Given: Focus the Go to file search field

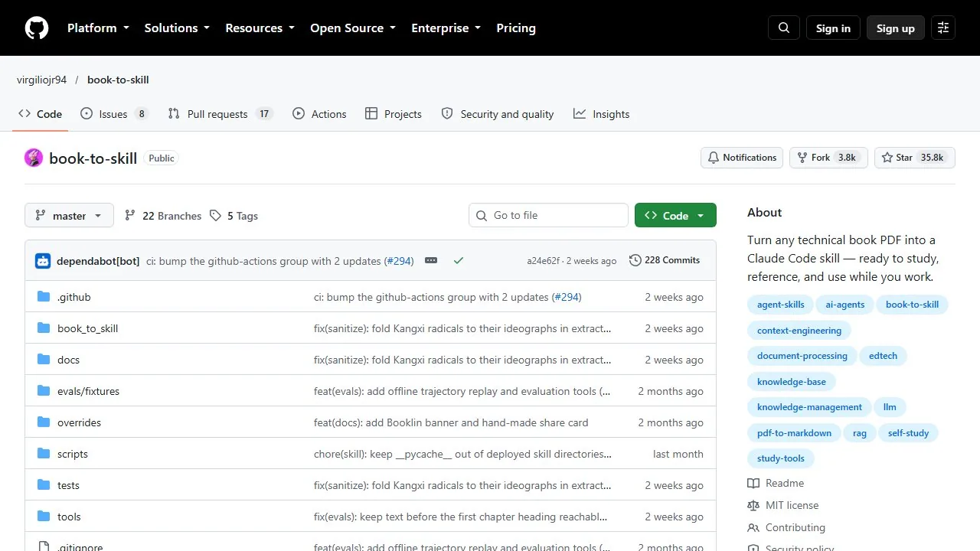Looking at the screenshot, I should [548, 216].
